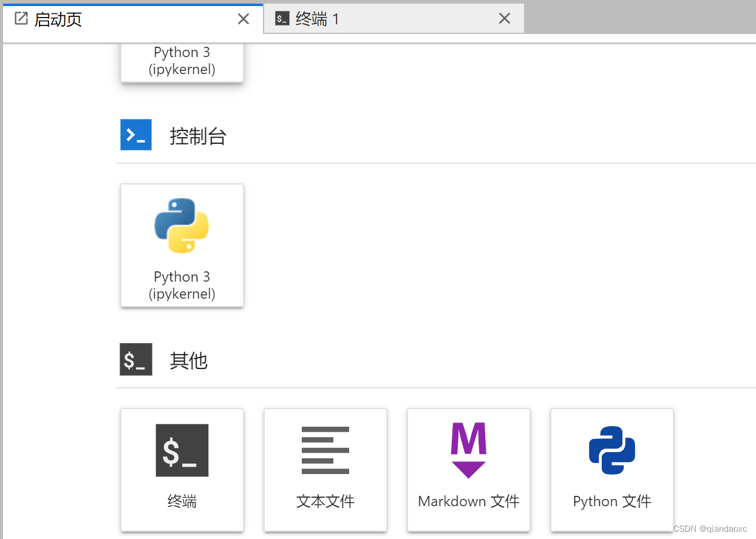Close the 终端 1 tab

click(x=505, y=19)
